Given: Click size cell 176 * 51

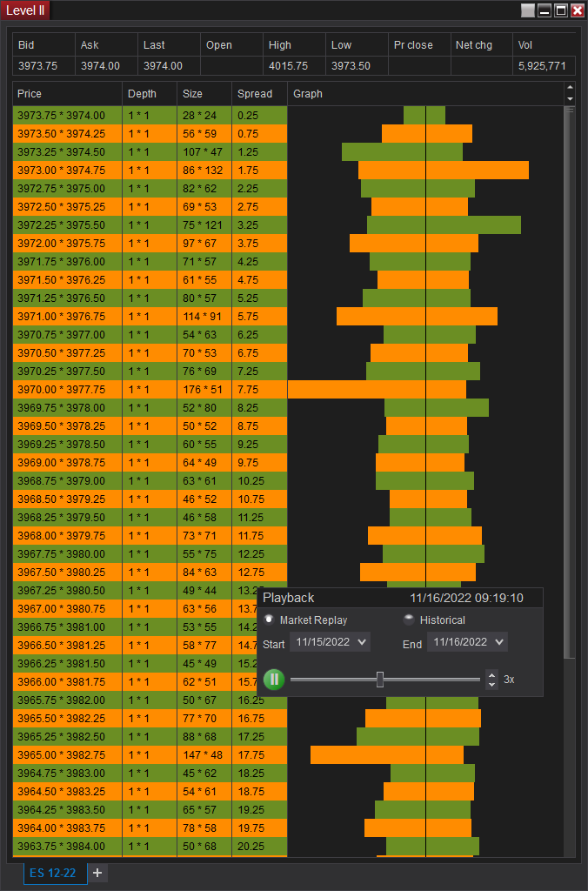Looking at the screenshot, I should [204, 389].
